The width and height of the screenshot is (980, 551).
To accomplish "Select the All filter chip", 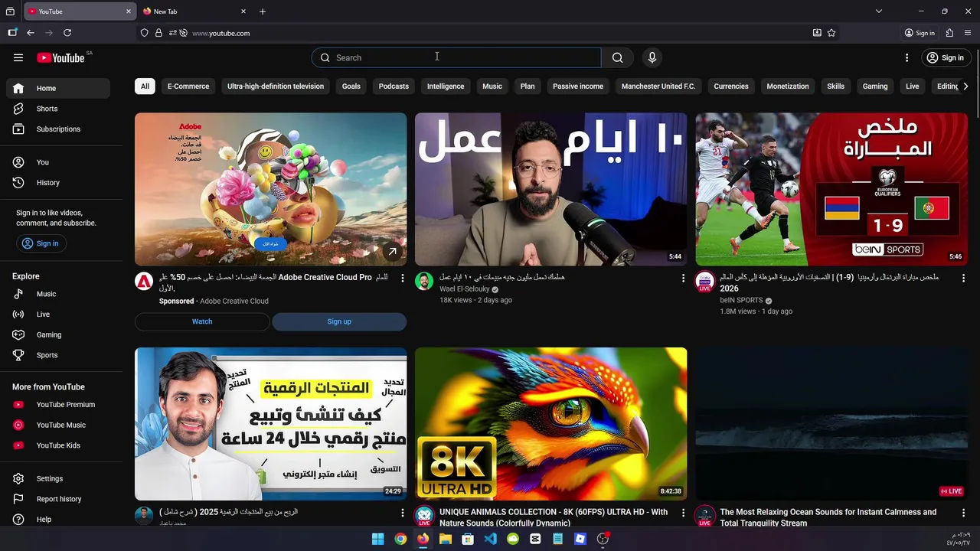I will [145, 86].
